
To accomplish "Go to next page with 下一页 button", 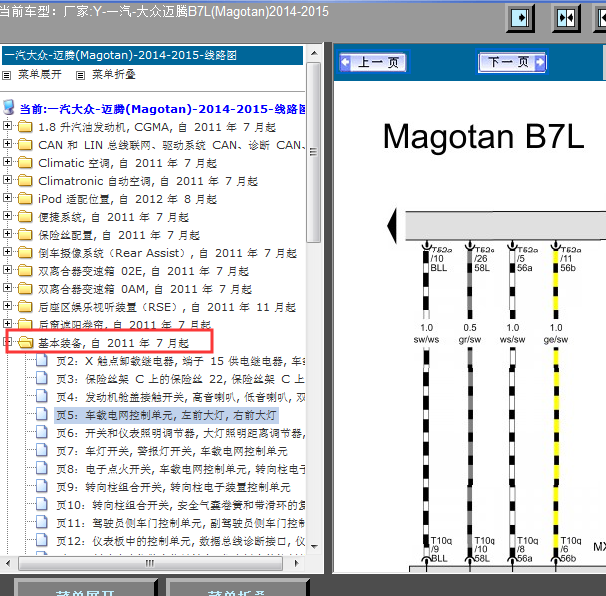I will point(512,62).
